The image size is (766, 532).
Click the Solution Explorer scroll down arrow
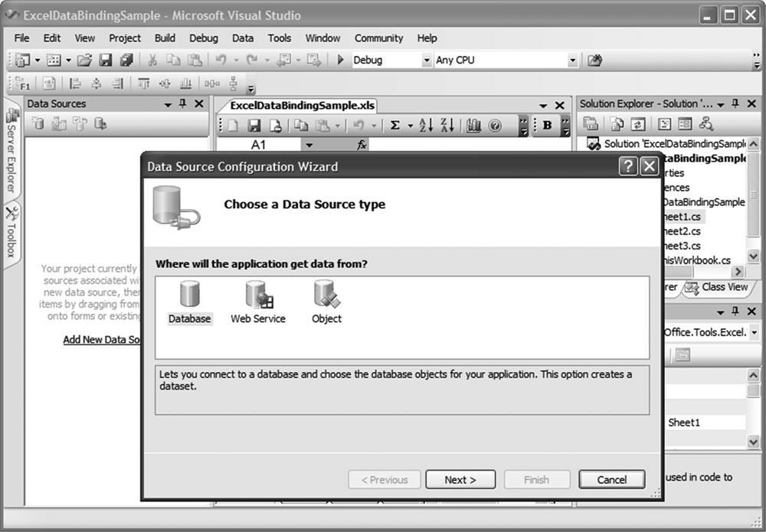click(x=753, y=256)
